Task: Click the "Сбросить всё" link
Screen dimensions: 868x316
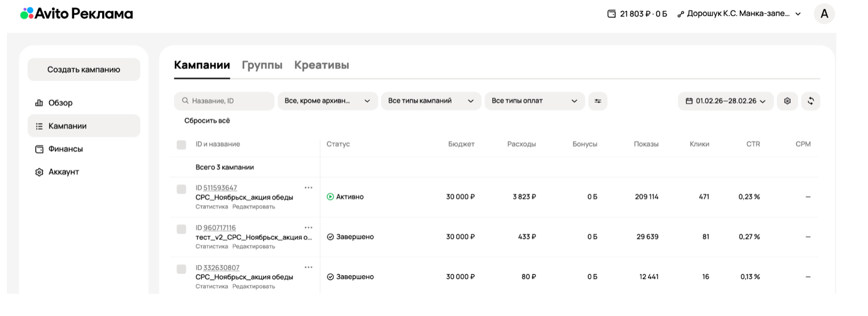Action: pos(207,121)
